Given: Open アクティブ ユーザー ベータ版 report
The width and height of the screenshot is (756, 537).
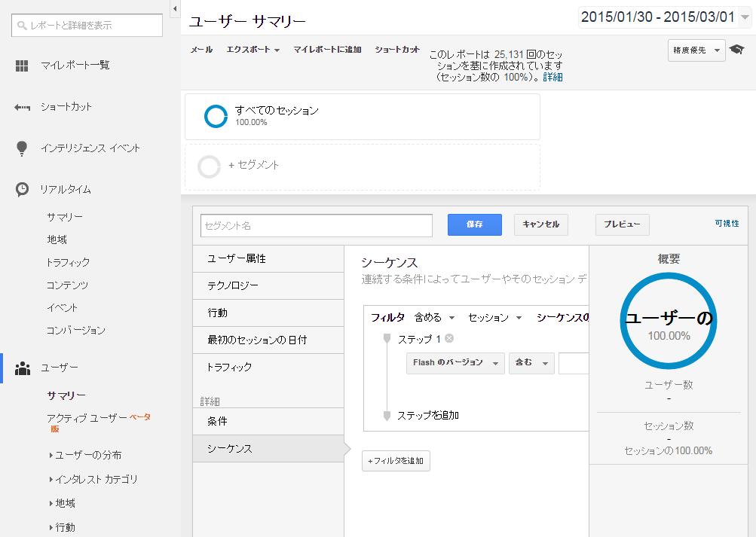Looking at the screenshot, I should point(99,423).
